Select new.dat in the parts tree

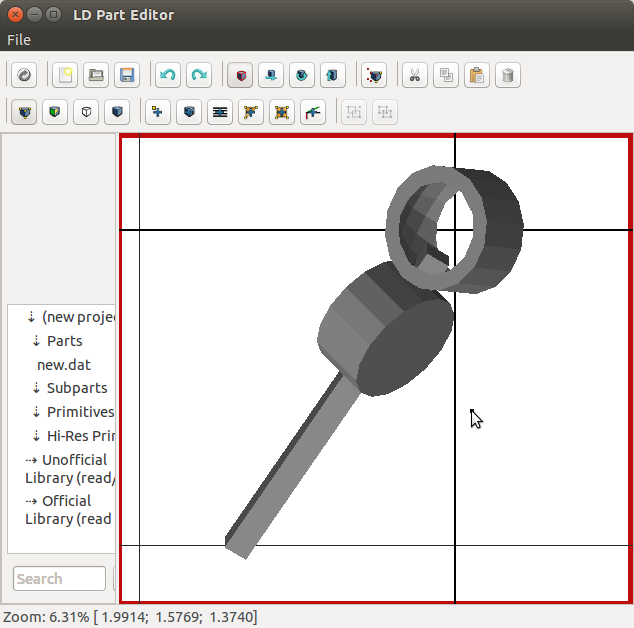(x=64, y=365)
